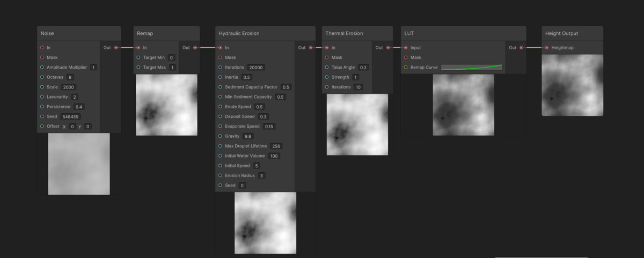Edit the Thermal Erosion Iterations 10 field
This screenshot has width=644, height=258.
coord(357,87)
